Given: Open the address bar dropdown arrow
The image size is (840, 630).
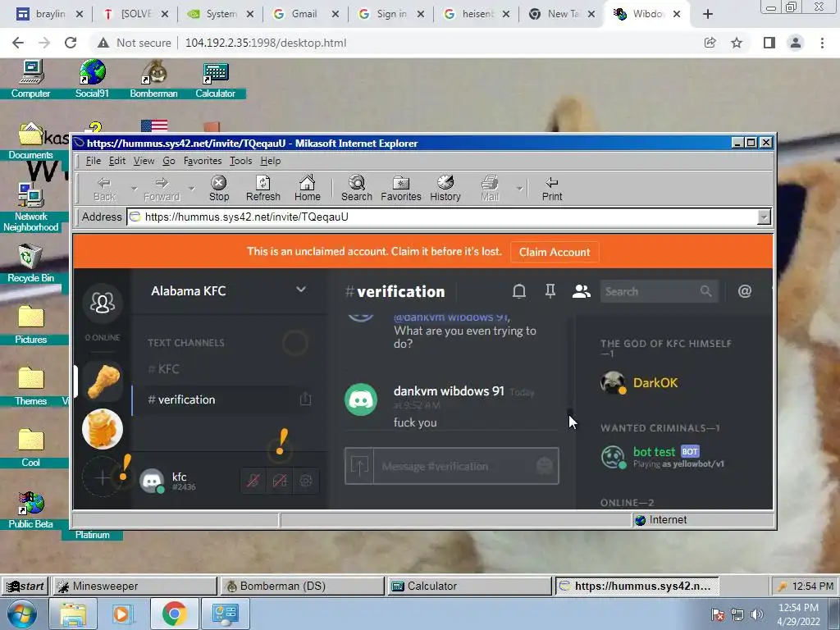Looking at the screenshot, I should (764, 217).
